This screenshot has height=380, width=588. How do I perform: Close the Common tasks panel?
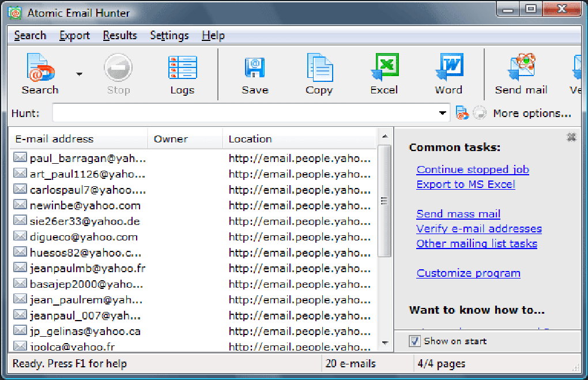click(571, 137)
